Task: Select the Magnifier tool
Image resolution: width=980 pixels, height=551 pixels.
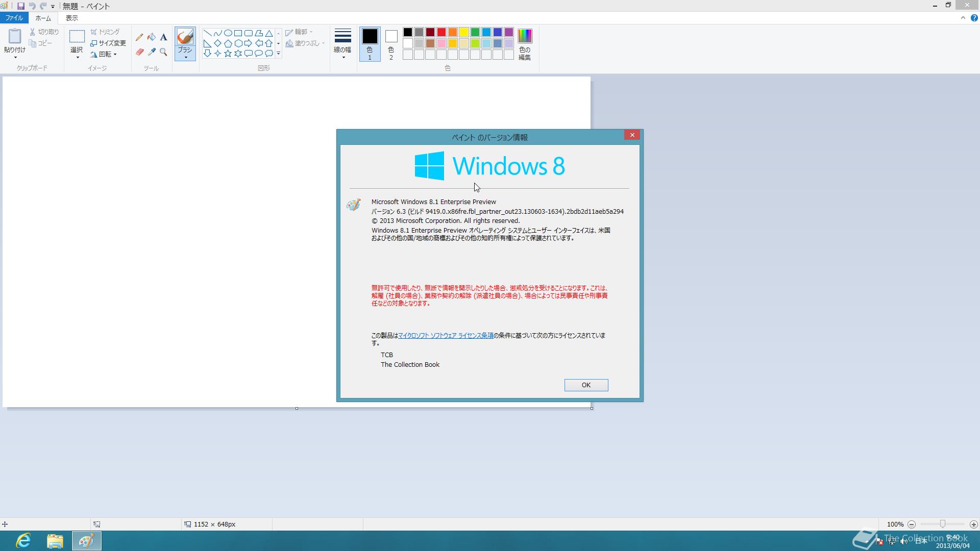Action: tap(163, 52)
